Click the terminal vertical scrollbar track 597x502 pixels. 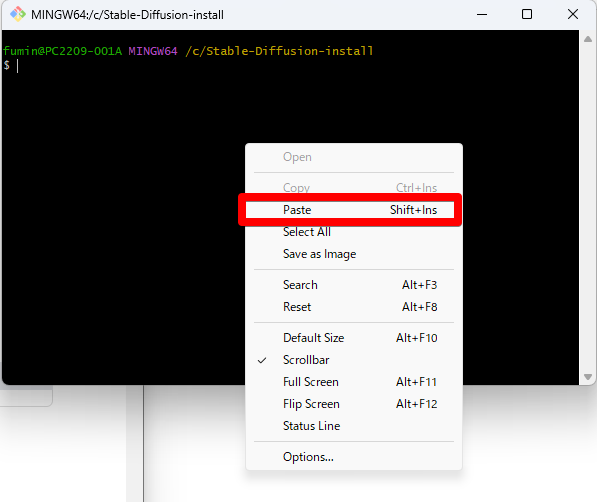[587, 208]
